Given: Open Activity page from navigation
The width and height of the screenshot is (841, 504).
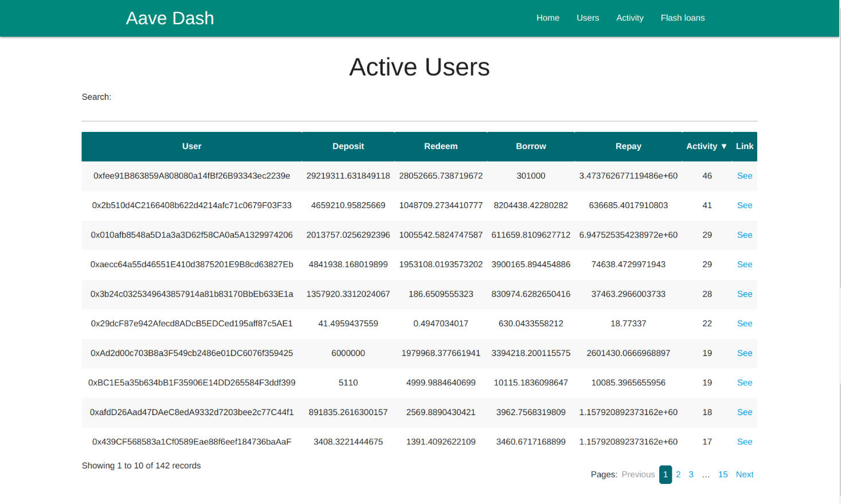Looking at the screenshot, I should point(630,18).
